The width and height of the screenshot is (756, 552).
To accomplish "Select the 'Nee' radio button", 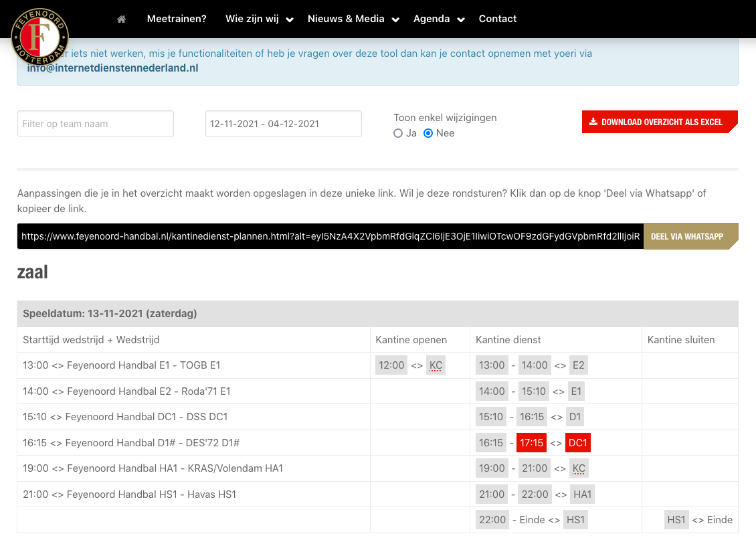I will point(428,133).
